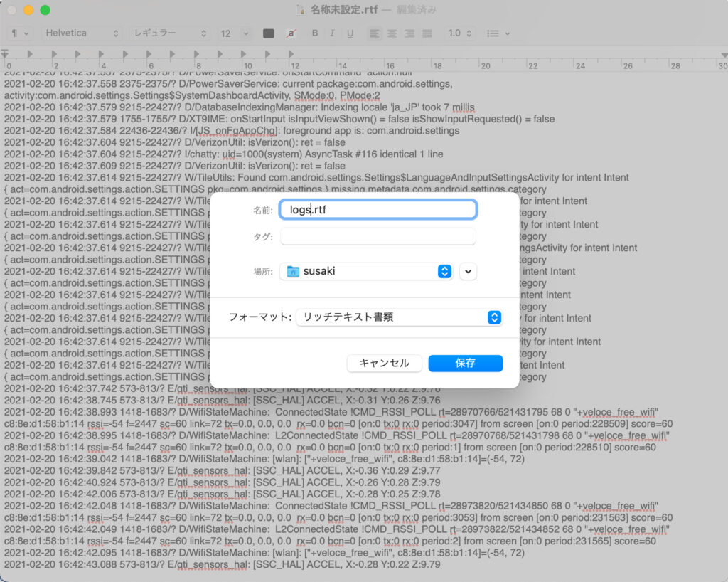Click the ruler tab stop at 12
Screen dimensions: 728x582
click(291, 54)
